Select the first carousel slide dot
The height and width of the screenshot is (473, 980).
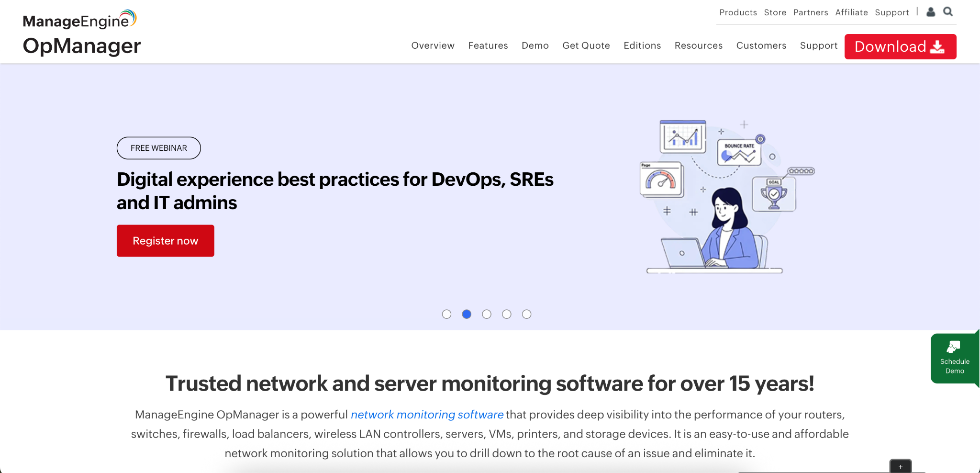pos(446,314)
